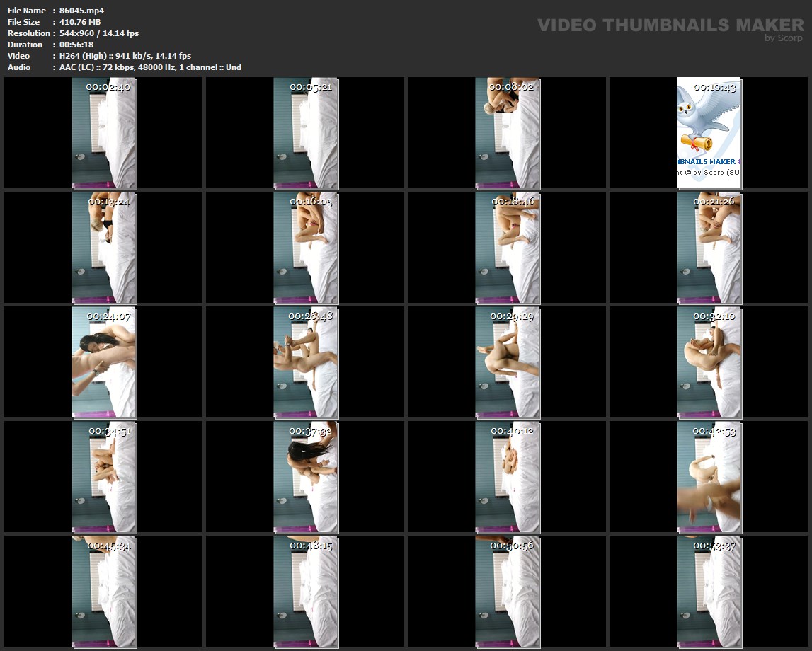
Task: Click the VIDEO THUMBNAILS MAKER watermark title
Action: click(x=670, y=25)
